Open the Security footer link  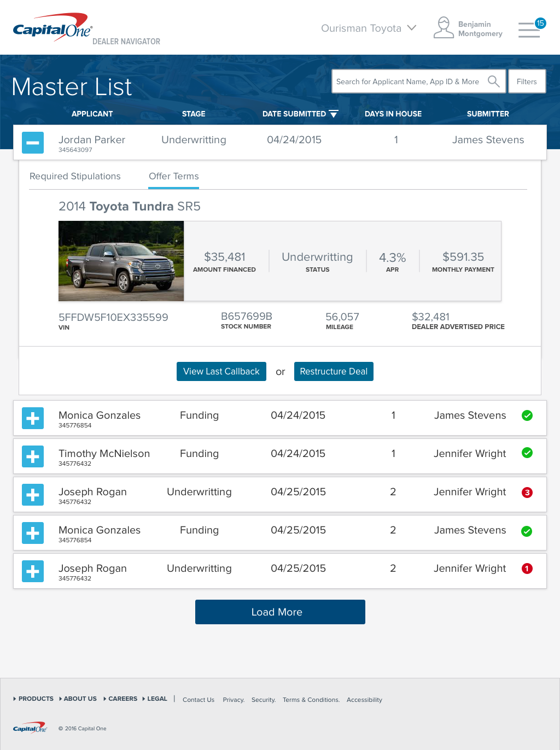coord(264,700)
